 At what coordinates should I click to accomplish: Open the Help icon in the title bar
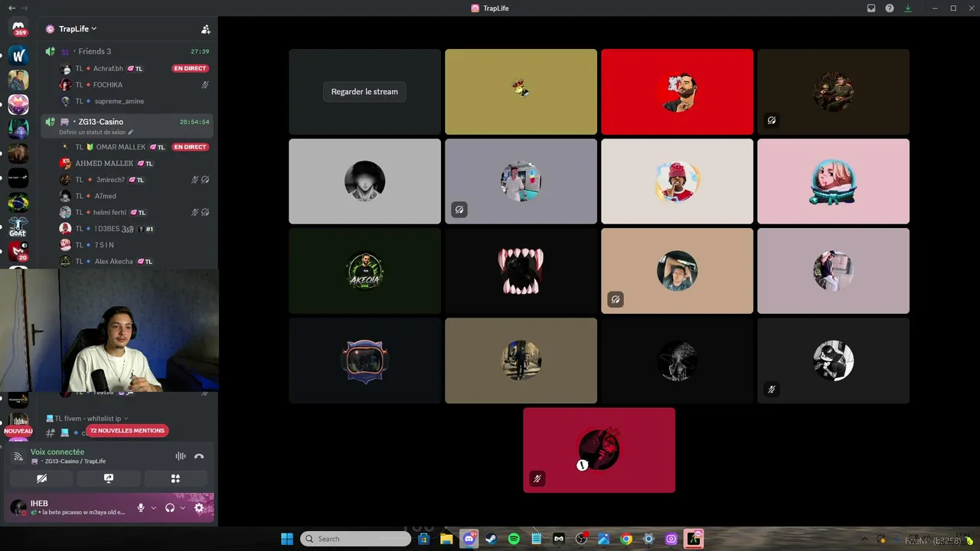click(x=890, y=8)
